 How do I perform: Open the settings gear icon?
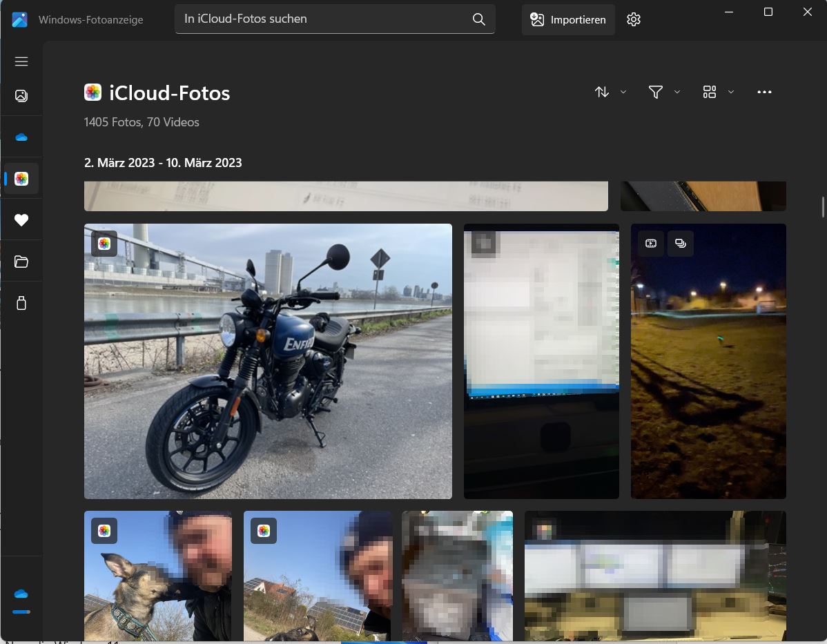click(634, 19)
